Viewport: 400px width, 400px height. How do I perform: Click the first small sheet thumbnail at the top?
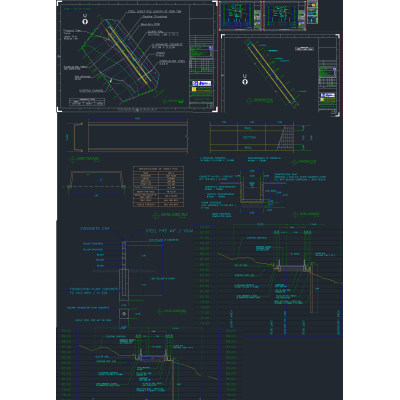click(x=240, y=16)
